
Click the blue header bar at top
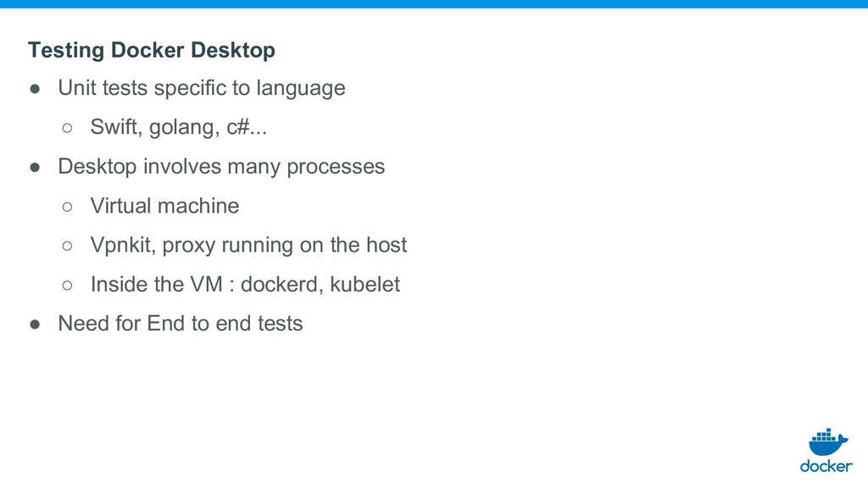(x=434, y=4)
